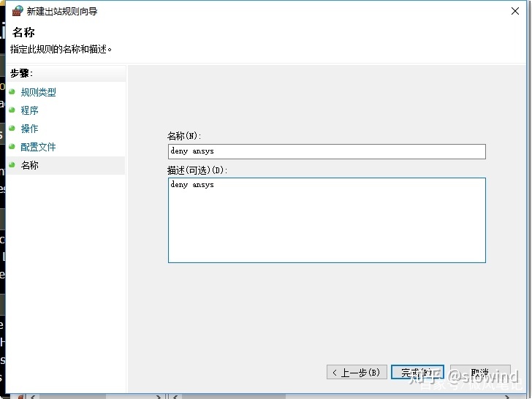The width and height of the screenshot is (532, 399).
Task: Click the 步骤: header text
Action: pyautogui.click(x=21, y=73)
